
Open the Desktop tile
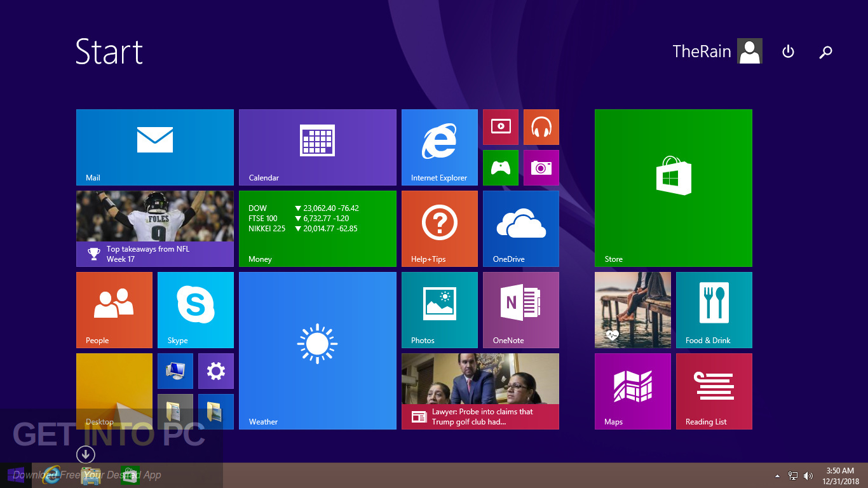114,391
